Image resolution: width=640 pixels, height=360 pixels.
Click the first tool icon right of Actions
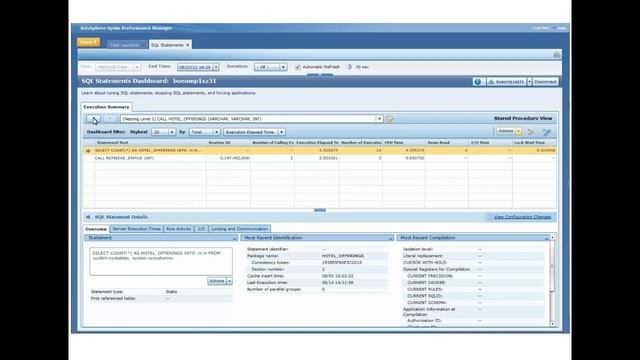531,131
